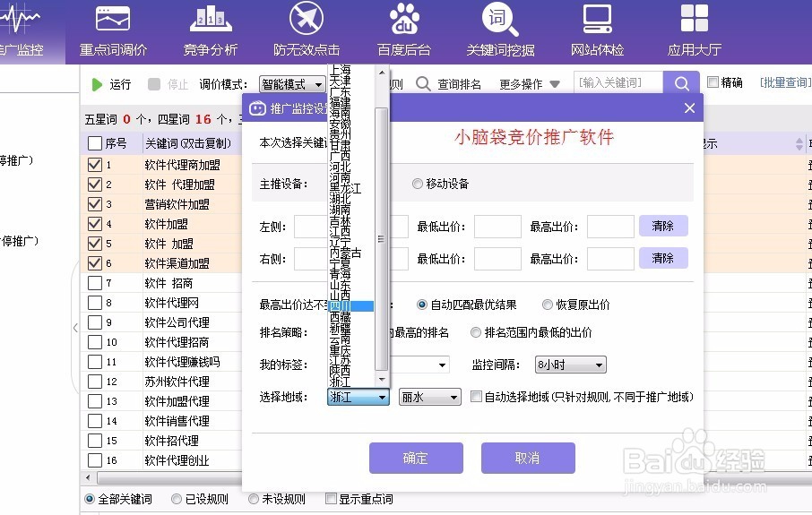The height and width of the screenshot is (515, 812).
Task: Open the 关键词挖掘 magnifier icon
Action: point(500,20)
